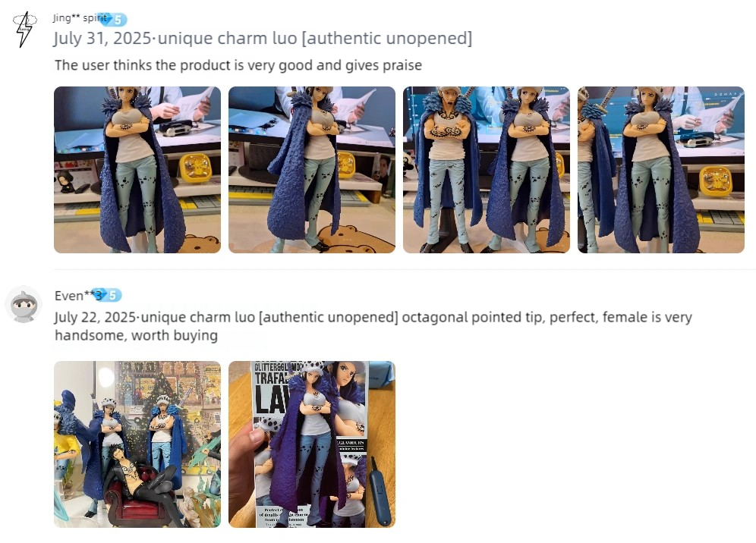The height and width of the screenshot is (543, 756).
Task: Open second July 31 photo showing figure side view
Action: pos(312,170)
